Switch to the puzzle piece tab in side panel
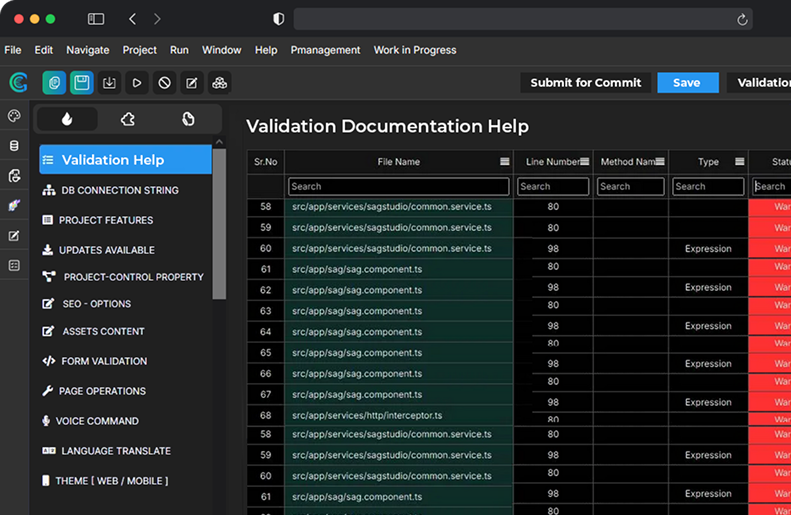 point(127,119)
